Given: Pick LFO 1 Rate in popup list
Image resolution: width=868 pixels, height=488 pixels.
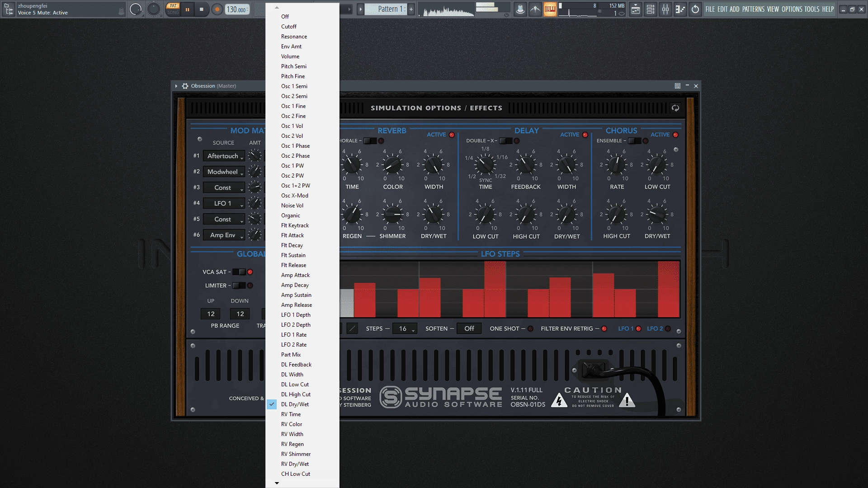Looking at the screenshot, I should 302,335.
